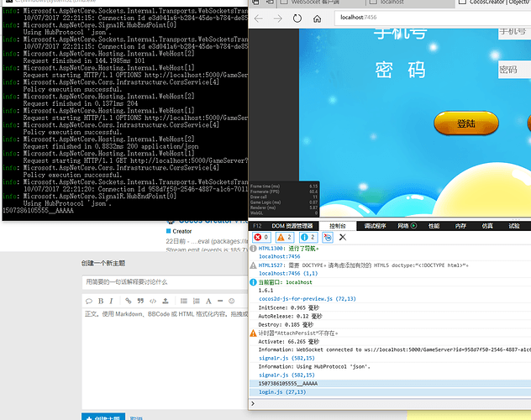Insert a blockquote in forum editor
The width and height of the screenshot is (531, 420).
[x=140, y=301]
